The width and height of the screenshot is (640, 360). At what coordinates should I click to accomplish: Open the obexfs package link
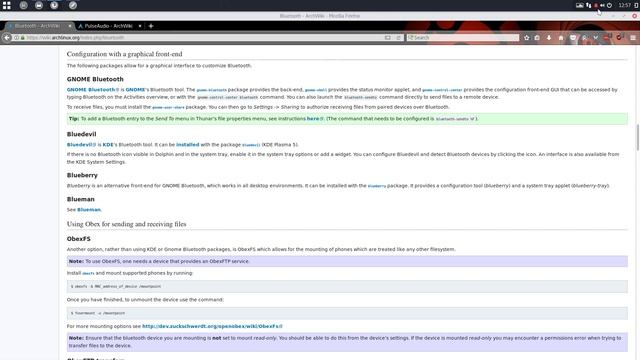coord(88,273)
